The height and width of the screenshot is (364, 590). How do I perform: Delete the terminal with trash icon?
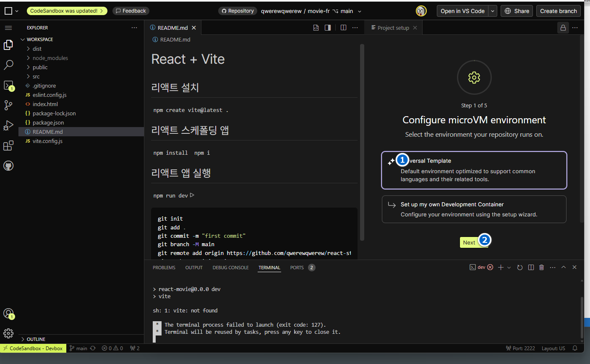541,268
